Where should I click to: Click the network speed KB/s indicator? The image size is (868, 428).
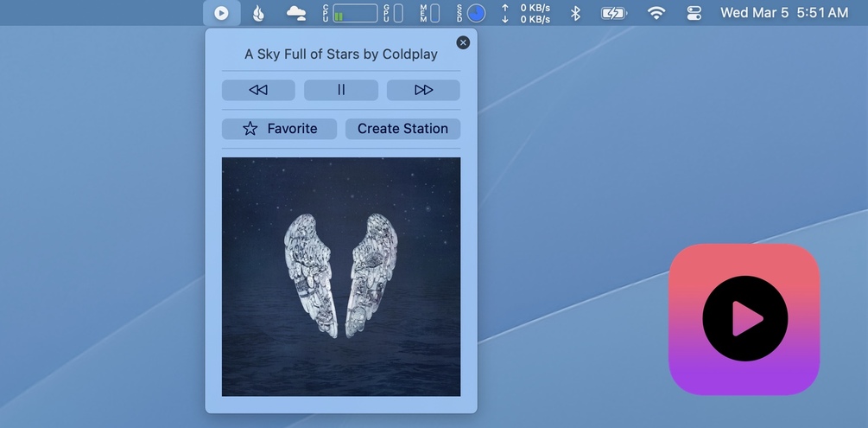[526, 13]
